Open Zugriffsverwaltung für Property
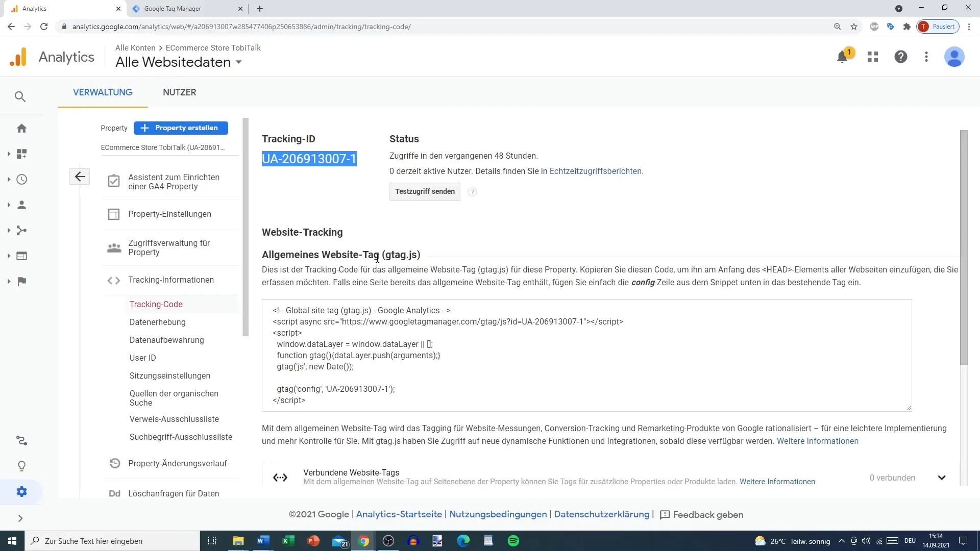The height and width of the screenshot is (551, 980). coord(169,247)
